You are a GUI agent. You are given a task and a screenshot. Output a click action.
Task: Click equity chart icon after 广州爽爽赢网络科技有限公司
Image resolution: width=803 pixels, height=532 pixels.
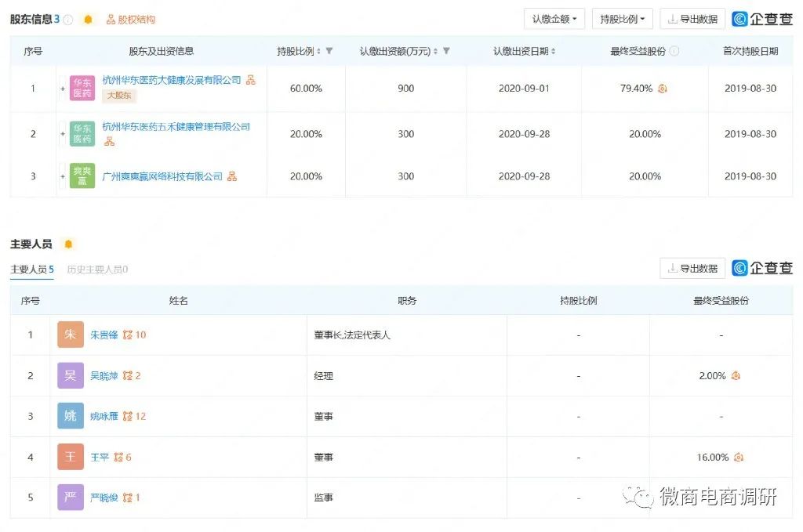[x=232, y=176]
